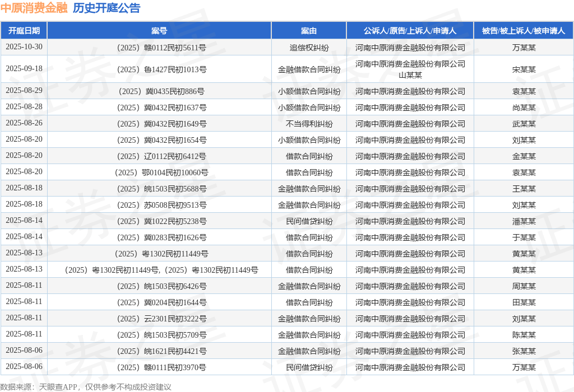This screenshot has width=574, height=392.
Task: Click 民间借贷纠纷 in the 冀1022民初5238号 row
Action: click(x=309, y=221)
